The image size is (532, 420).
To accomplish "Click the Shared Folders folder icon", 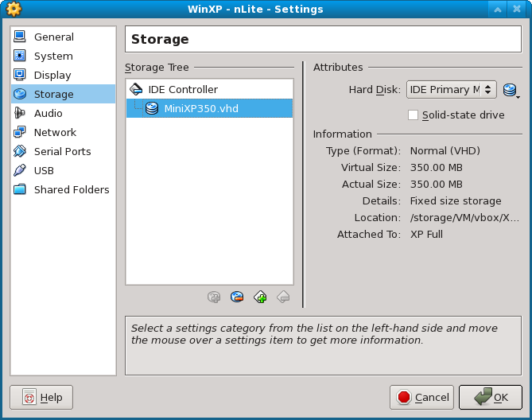I will (x=20, y=189).
